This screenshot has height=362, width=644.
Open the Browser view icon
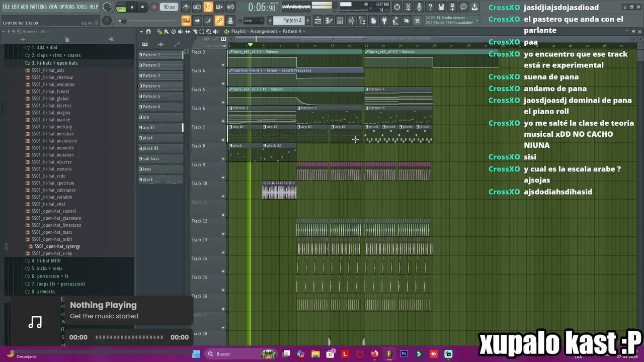point(362,21)
